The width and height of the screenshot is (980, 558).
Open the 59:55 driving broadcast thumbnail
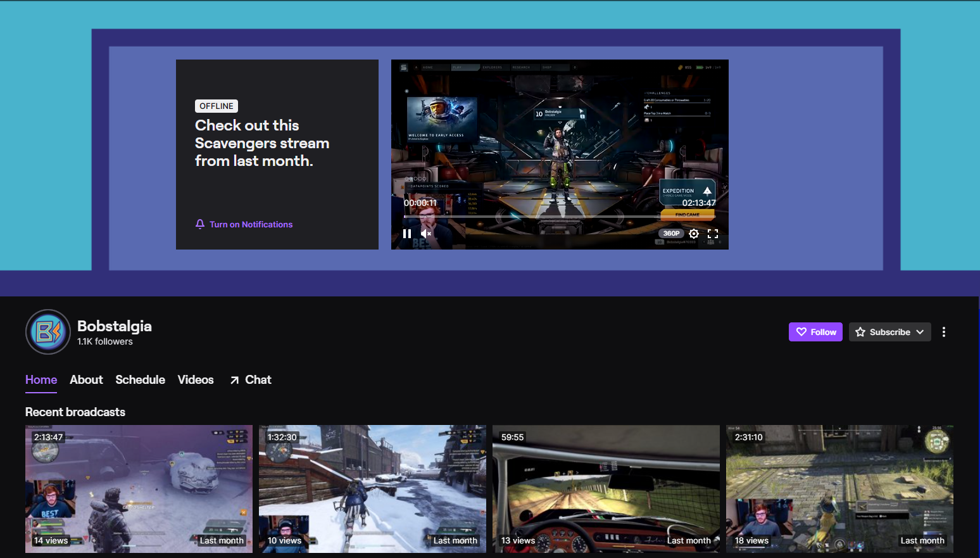(606, 488)
